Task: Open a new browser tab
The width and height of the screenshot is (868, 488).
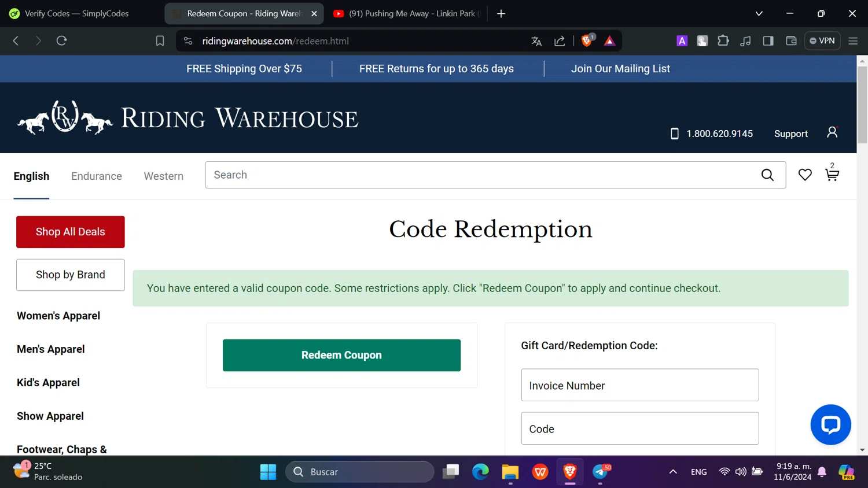Action: pyautogui.click(x=501, y=13)
